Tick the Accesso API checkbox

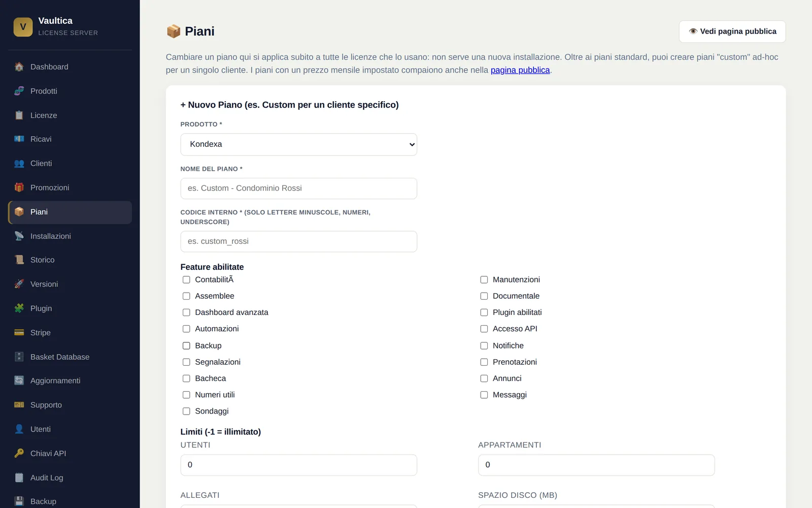484,329
